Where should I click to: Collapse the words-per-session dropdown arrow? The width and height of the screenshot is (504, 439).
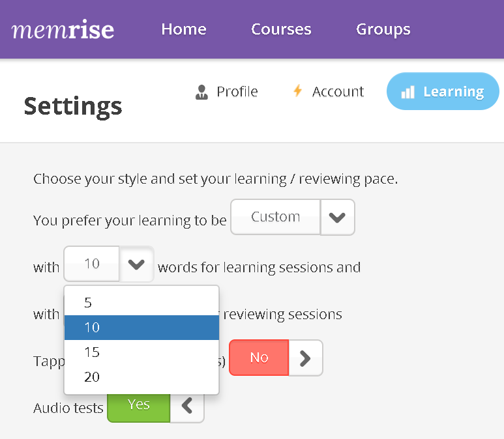click(x=136, y=264)
